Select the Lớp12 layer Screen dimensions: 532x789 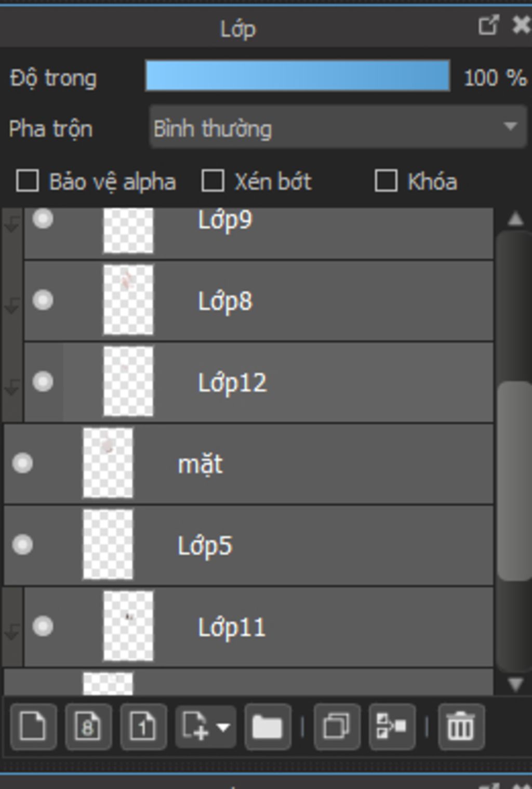click(x=259, y=382)
